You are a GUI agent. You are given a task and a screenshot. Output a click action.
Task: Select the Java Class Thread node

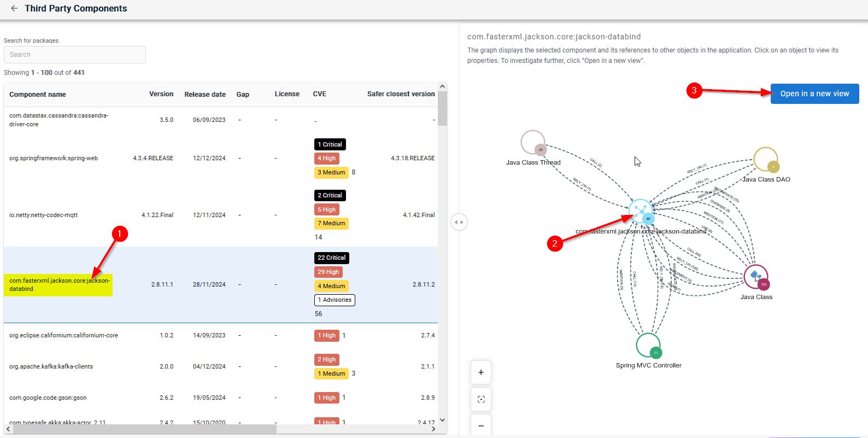click(532, 143)
